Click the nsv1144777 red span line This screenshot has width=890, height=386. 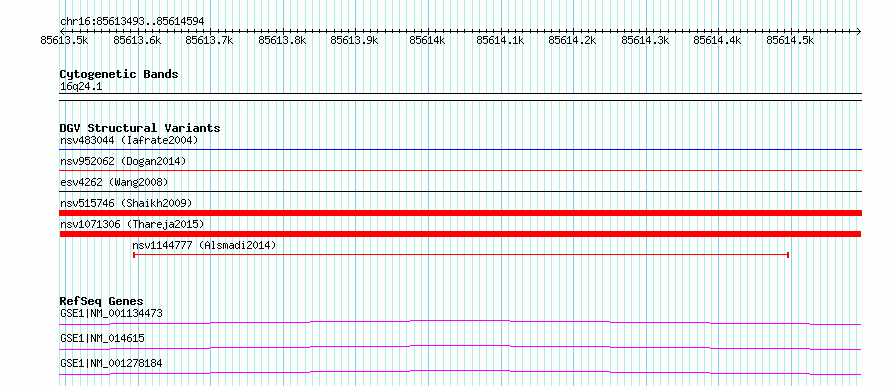pyautogui.click(x=461, y=255)
